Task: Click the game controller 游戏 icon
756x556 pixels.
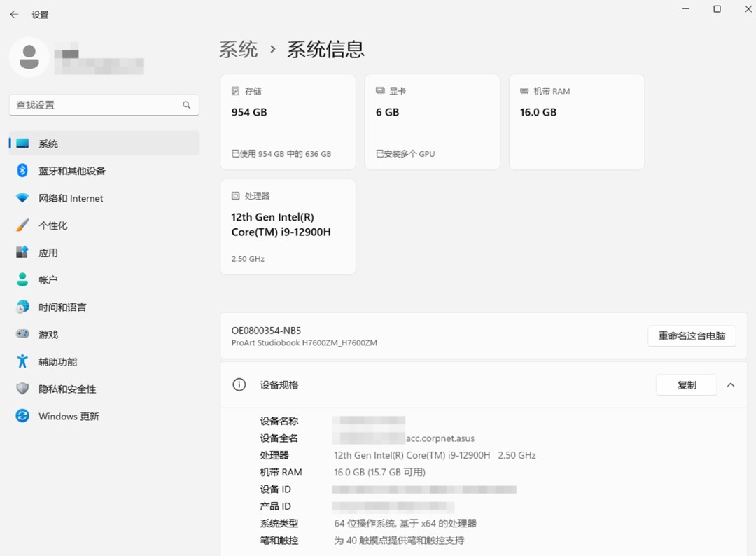Action: pyautogui.click(x=22, y=334)
